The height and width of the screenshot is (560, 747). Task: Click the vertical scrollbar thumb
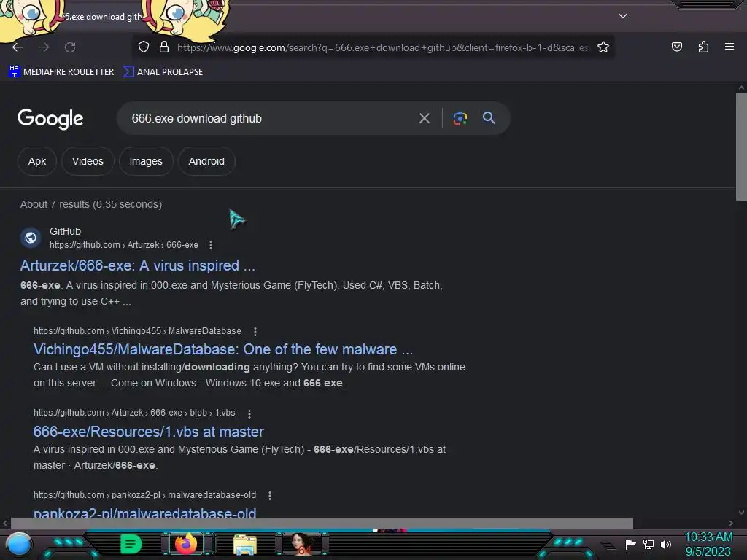[741, 147]
